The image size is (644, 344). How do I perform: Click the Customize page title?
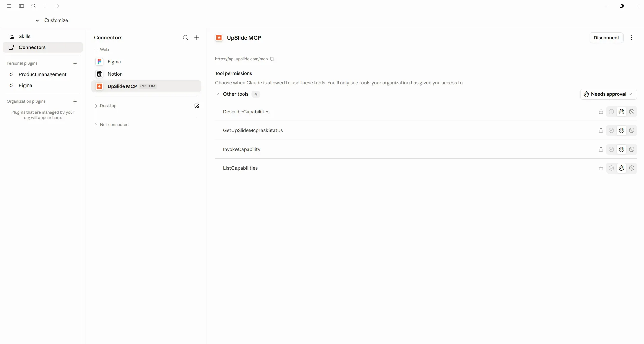pyautogui.click(x=56, y=20)
